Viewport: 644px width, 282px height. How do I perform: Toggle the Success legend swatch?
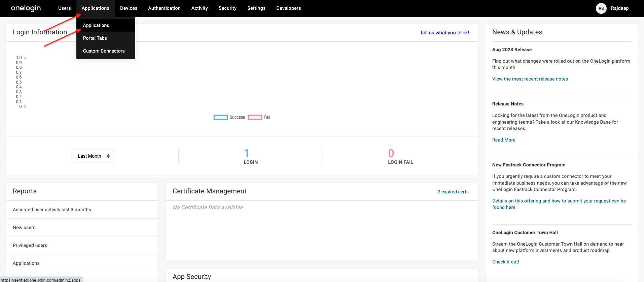pyautogui.click(x=221, y=117)
